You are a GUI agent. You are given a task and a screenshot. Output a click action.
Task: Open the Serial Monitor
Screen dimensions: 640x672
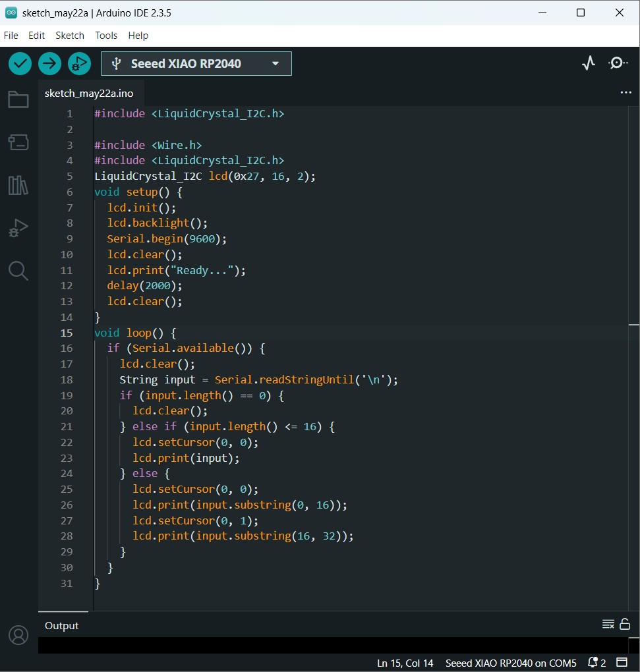(x=618, y=63)
